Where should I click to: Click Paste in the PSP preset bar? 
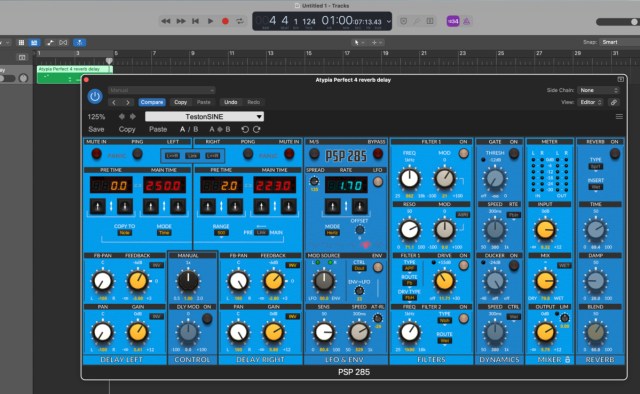158,129
